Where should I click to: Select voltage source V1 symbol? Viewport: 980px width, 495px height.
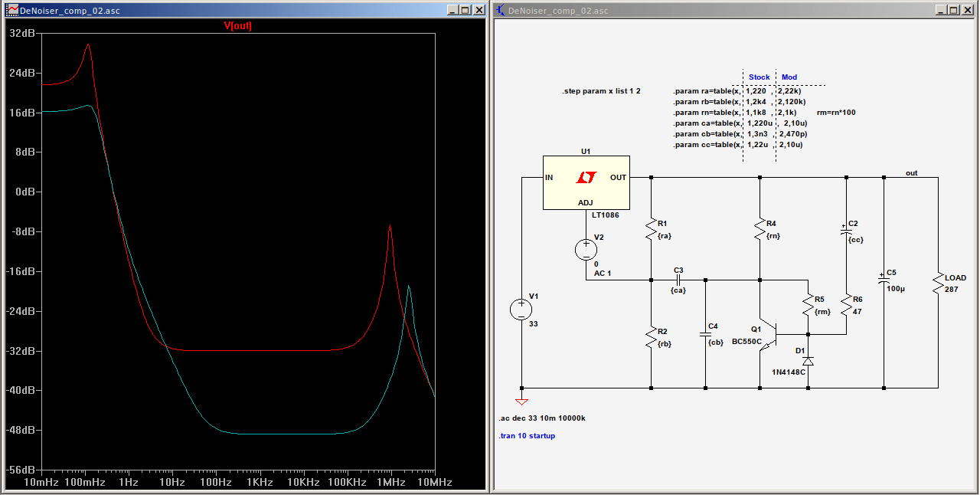coord(521,310)
